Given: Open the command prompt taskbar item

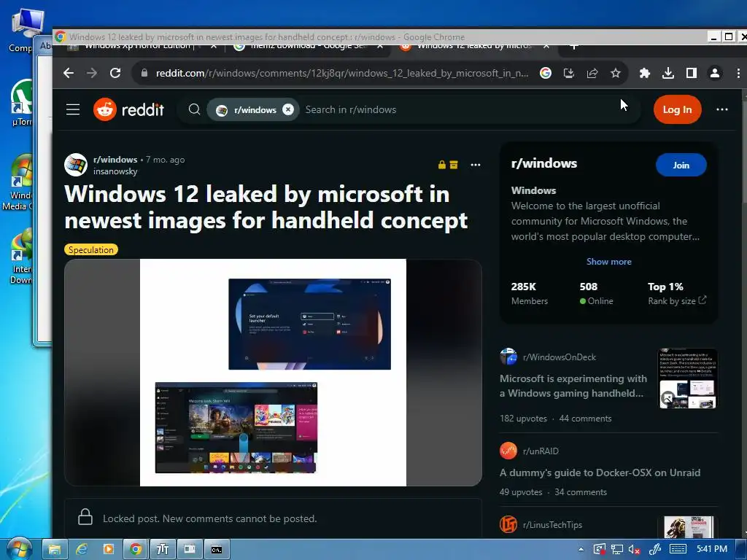Looking at the screenshot, I should pos(217,550).
